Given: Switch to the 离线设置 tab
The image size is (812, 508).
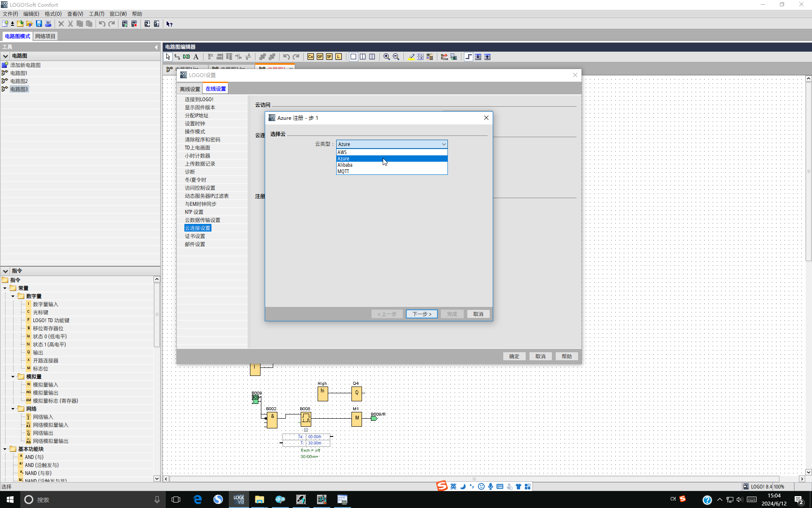Looking at the screenshot, I should (x=190, y=89).
